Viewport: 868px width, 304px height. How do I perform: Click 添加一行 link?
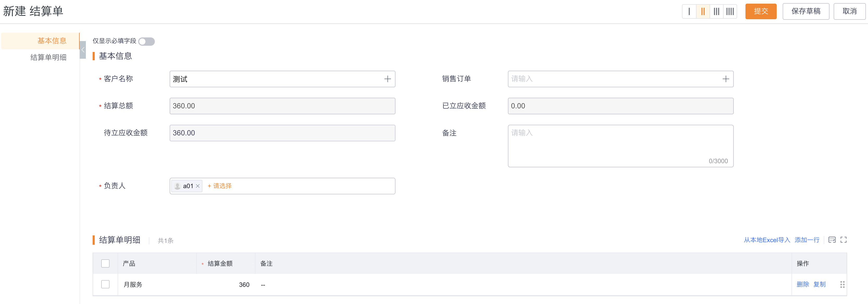pyautogui.click(x=807, y=240)
